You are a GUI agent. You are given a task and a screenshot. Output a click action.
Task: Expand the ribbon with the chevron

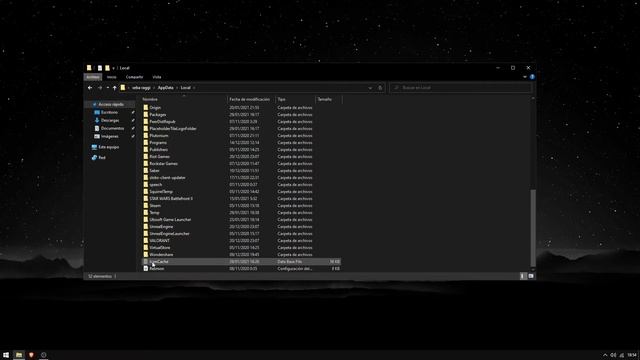525,77
